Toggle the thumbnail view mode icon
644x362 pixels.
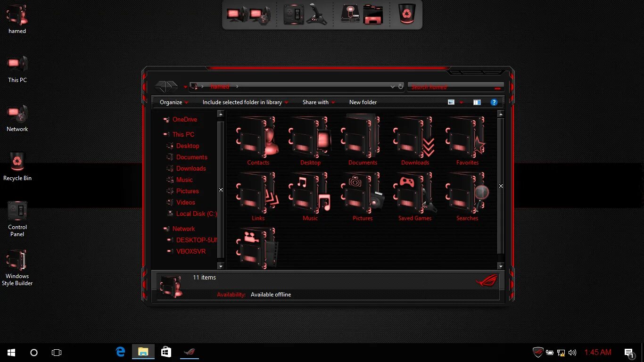(451, 102)
